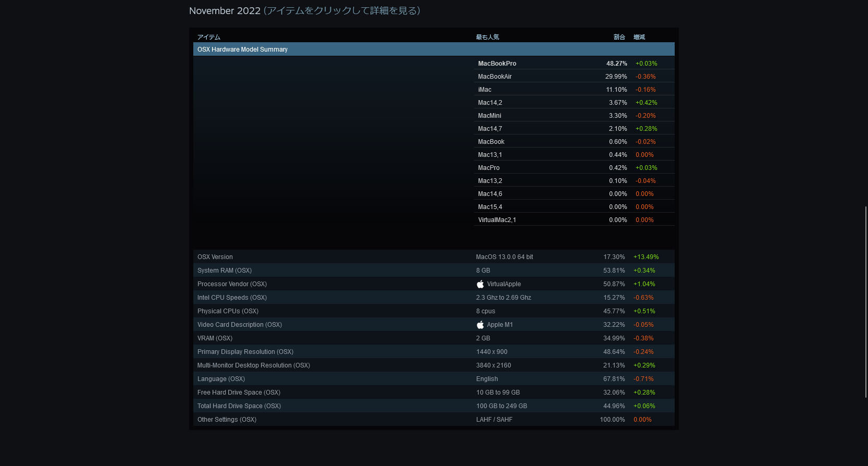Select the MacBookAir model entry
This screenshot has height=466, width=868.
click(574, 77)
